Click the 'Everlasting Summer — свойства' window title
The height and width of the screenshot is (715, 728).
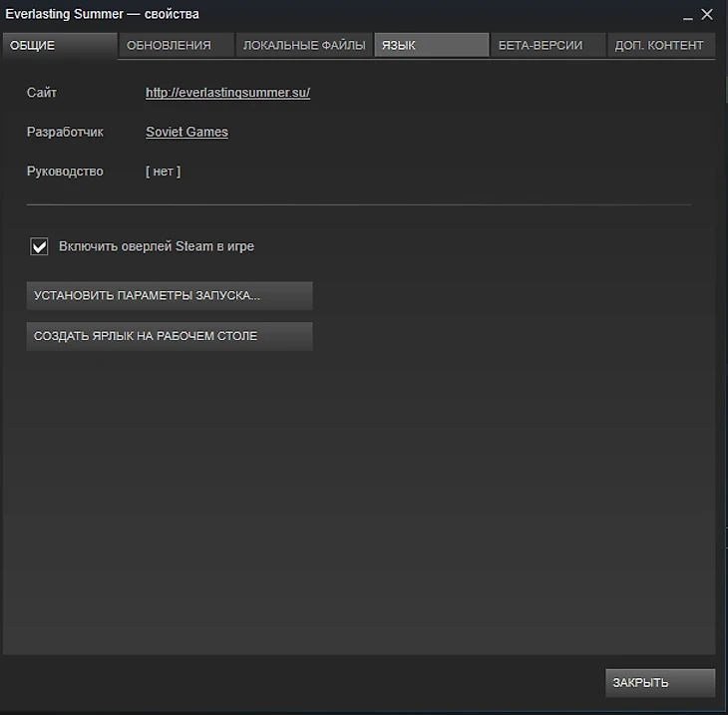pos(102,14)
